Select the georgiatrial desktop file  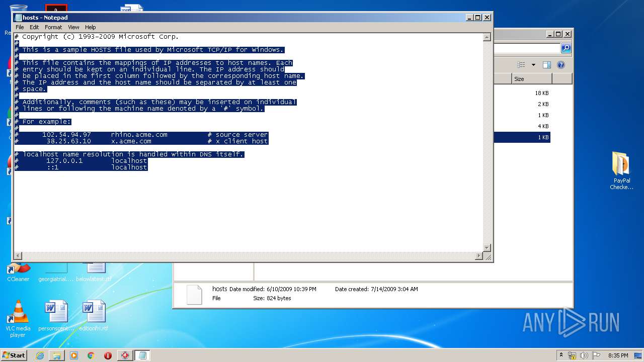pyautogui.click(x=56, y=272)
